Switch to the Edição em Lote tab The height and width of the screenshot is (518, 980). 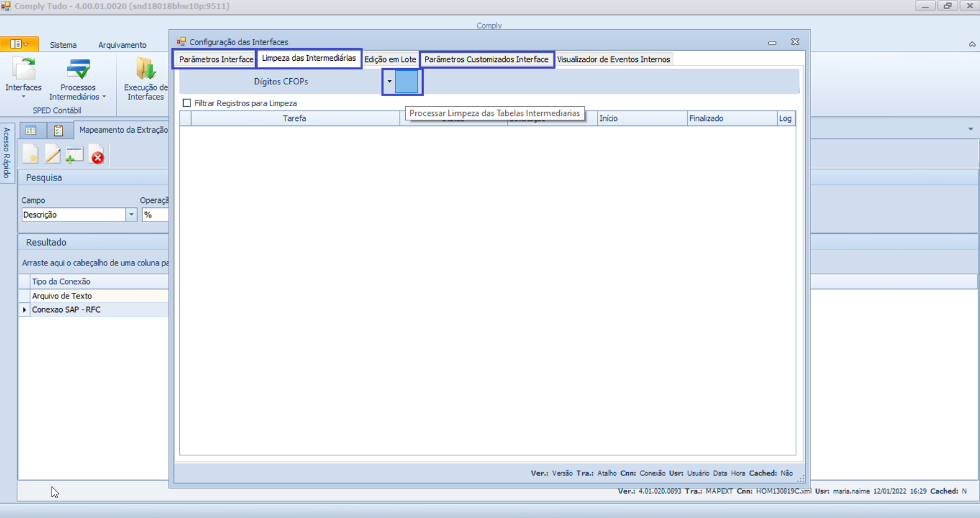click(x=390, y=60)
